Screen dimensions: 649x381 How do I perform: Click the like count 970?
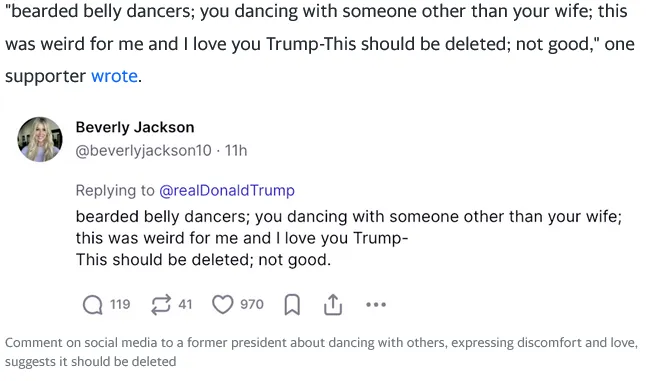click(x=252, y=304)
